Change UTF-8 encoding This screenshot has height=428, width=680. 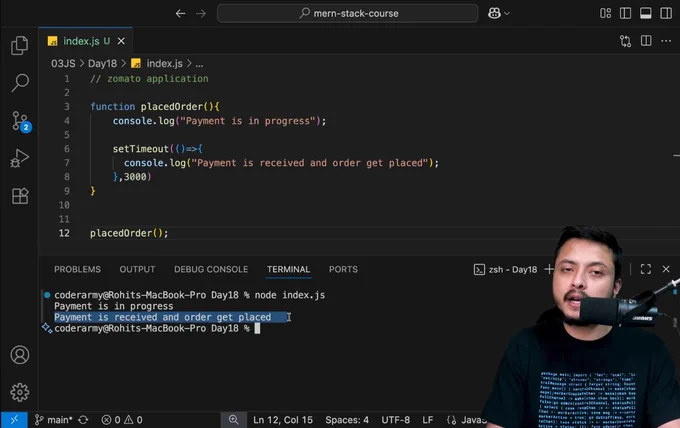click(x=396, y=420)
